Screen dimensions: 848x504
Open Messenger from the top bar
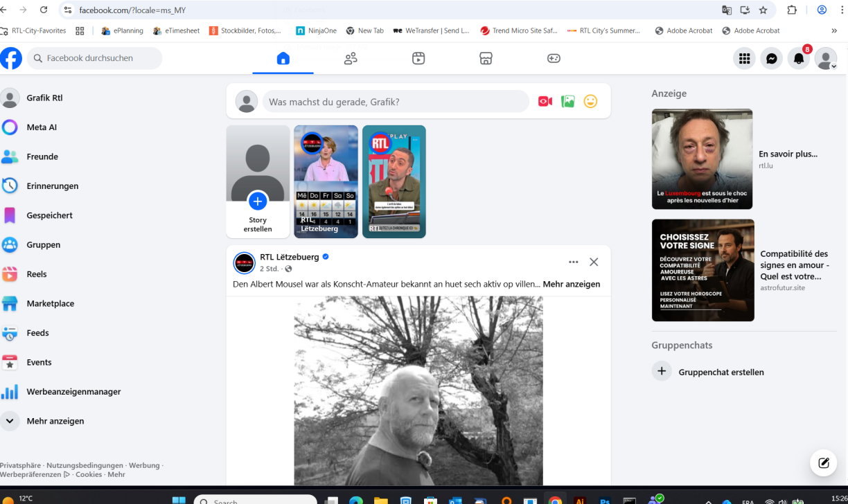click(771, 58)
